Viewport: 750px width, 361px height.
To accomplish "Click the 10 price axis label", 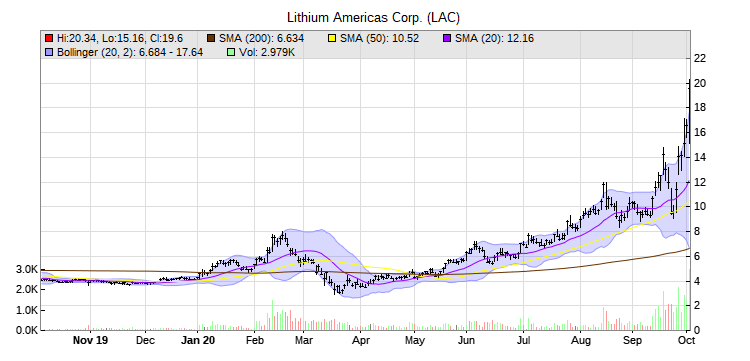I will 699,207.
